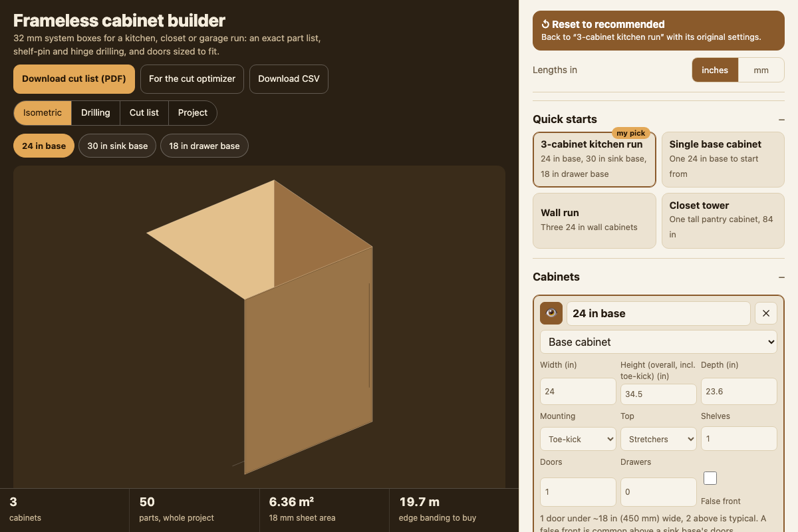Click the "6.36 m²" sheet area stat
Image resolution: width=798 pixels, height=532 pixels.
291,502
